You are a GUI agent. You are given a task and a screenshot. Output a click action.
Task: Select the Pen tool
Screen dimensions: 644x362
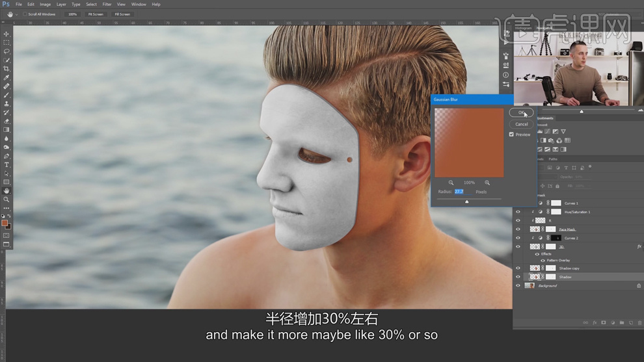pos(6,156)
